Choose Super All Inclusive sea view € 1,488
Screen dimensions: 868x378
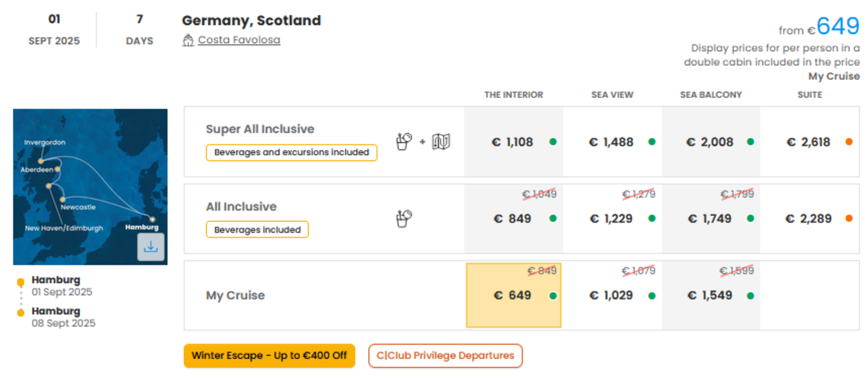[613, 142]
